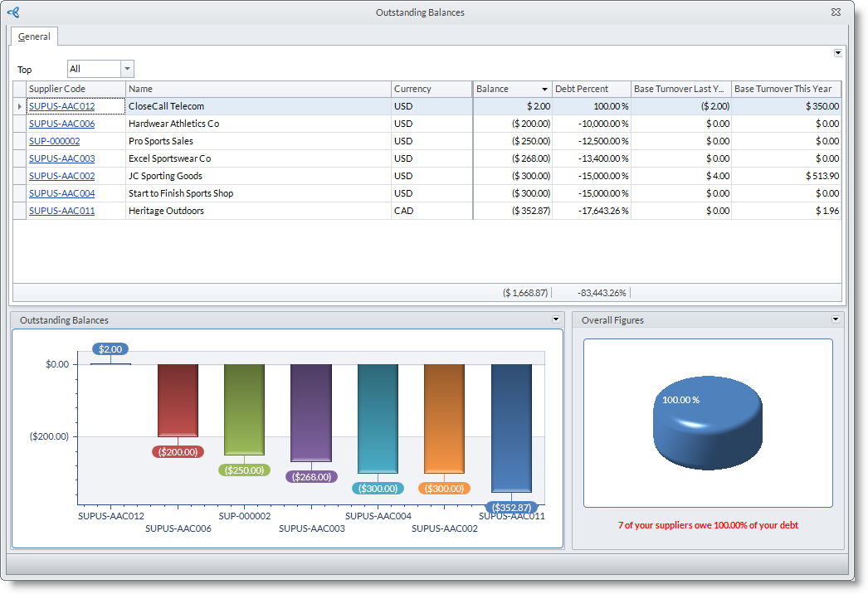
Task: Close the Outstanding Balances window
Action: [x=836, y=12]
